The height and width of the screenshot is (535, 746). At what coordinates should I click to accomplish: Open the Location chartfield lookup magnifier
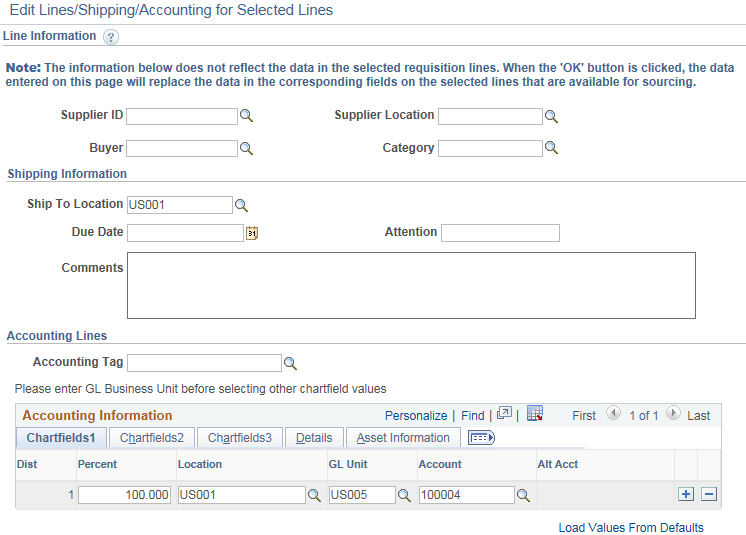[x=314, y=496]
